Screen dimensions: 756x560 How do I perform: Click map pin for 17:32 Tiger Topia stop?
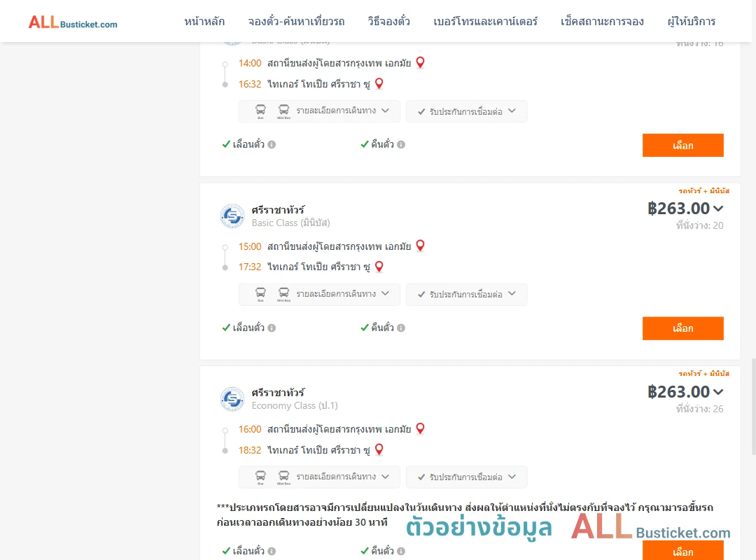tap(379, 267)
